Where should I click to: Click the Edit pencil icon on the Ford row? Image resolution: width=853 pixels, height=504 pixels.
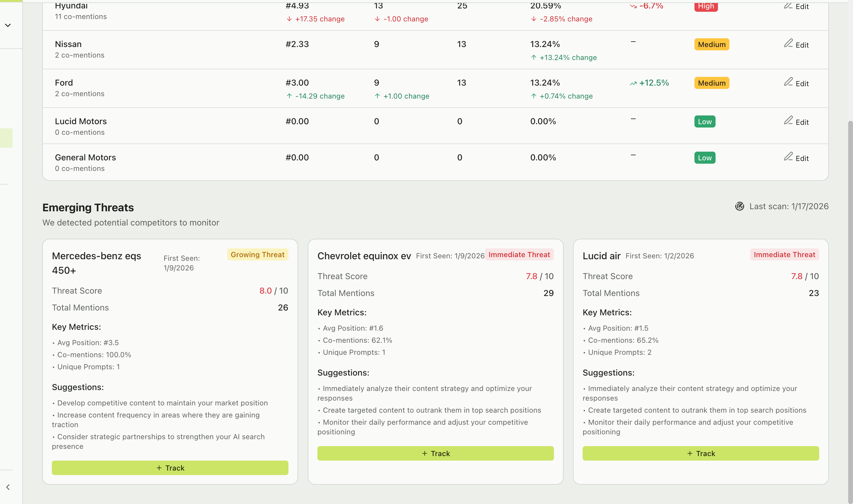tap(788, 82)
